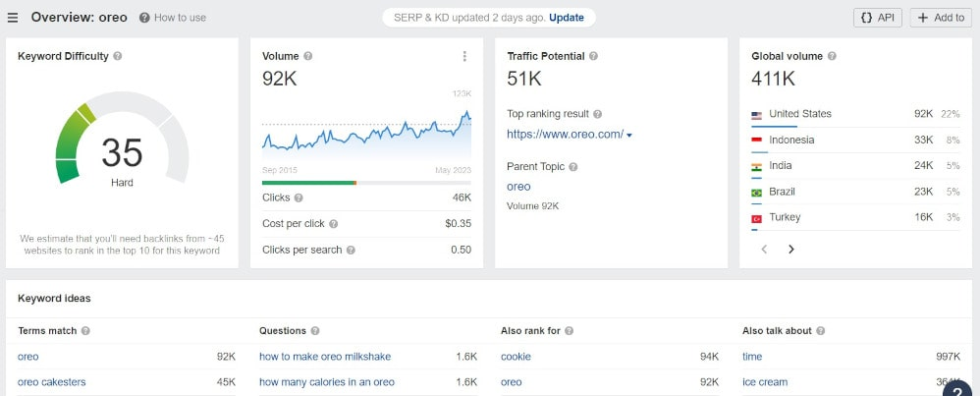
Task: Select the United States row in Global volume
Action: (x=855, y=114)
